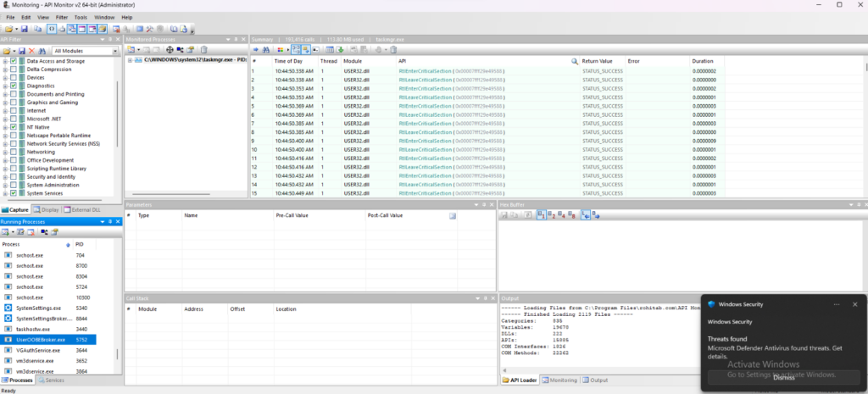Viewport: 868px width, 394px height.
Task: Click the save filter icon in API Filter
Action: click(21, 51)
